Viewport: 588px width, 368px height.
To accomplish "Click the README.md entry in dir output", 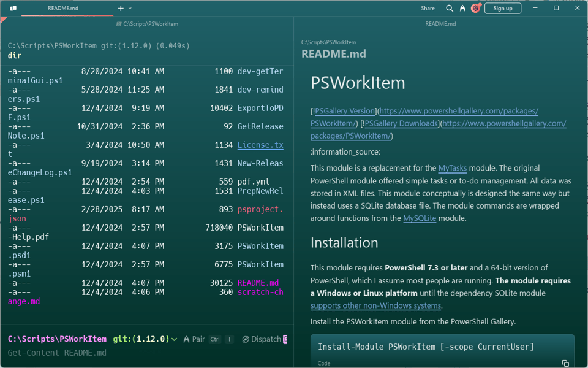I will [258, 283].
